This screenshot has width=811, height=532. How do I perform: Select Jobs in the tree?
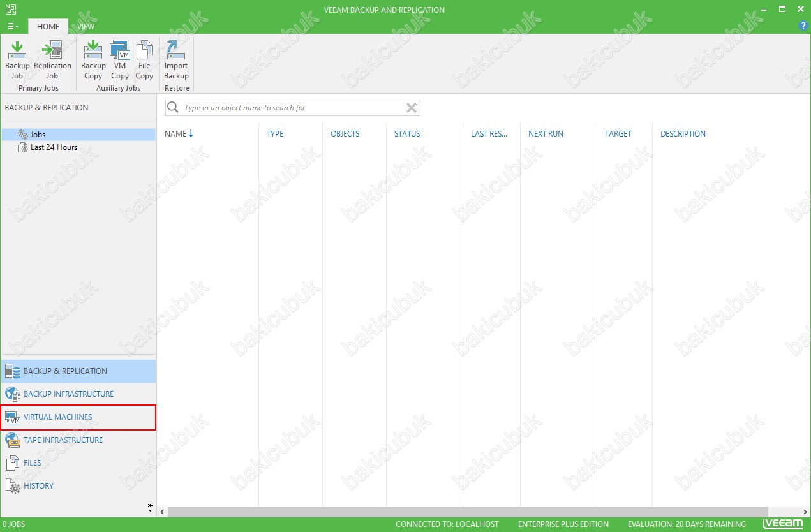pos(78,135)
